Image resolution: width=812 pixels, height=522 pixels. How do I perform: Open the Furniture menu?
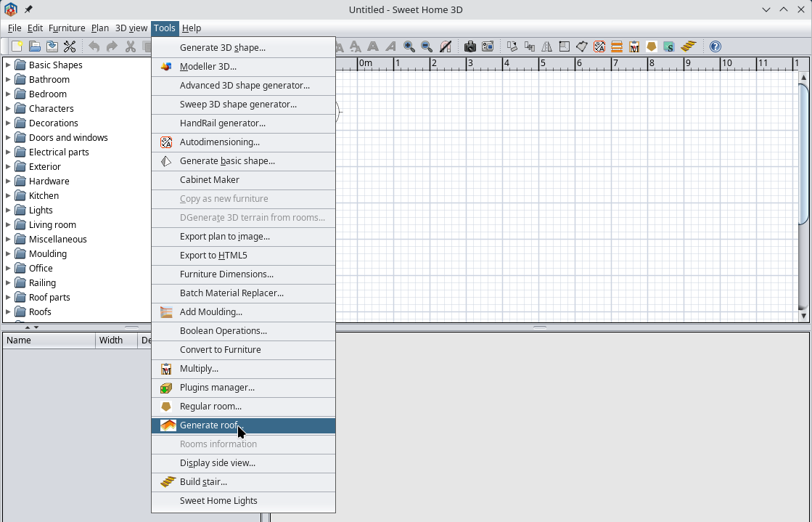click(x=67, y=28)
